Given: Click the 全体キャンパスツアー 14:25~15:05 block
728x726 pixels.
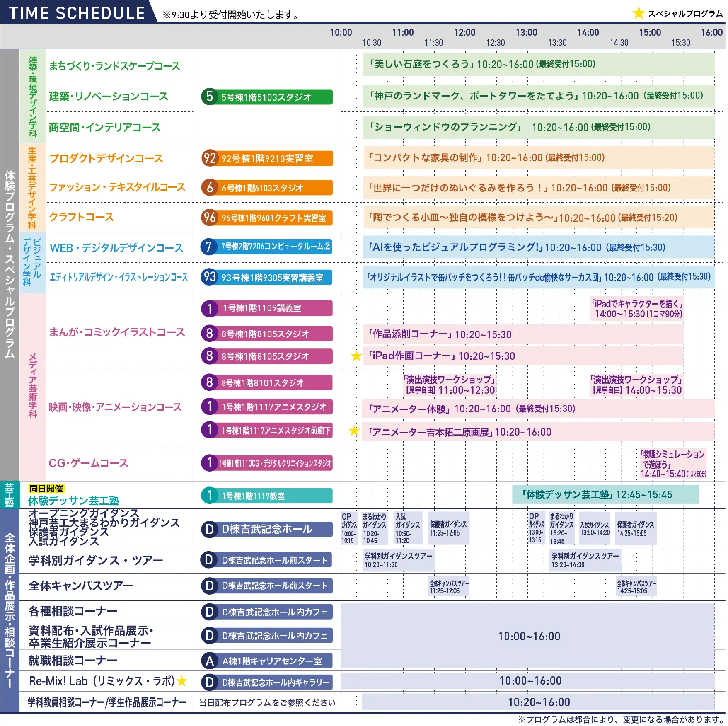Looking at the screenshot, I should click(636, 586).
